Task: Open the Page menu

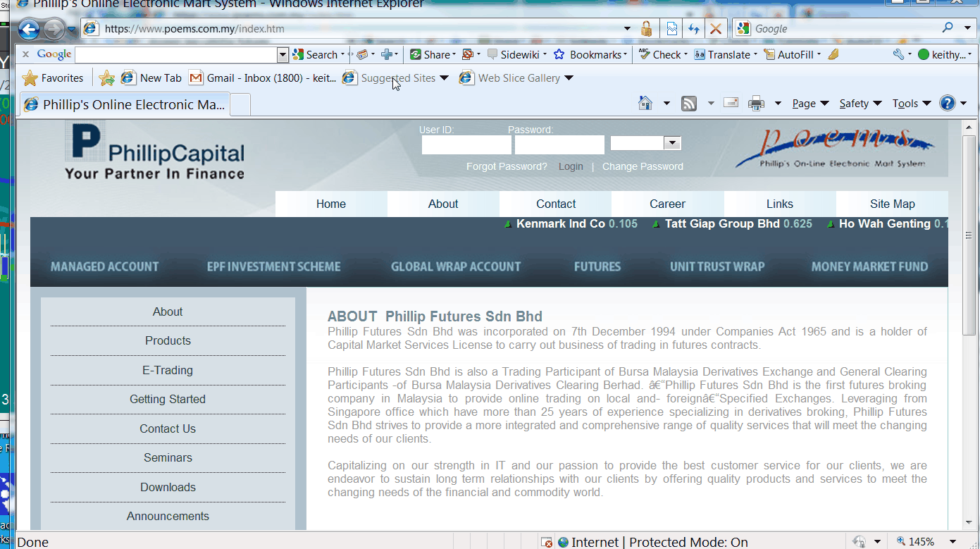Action: [x=810, y=104]
